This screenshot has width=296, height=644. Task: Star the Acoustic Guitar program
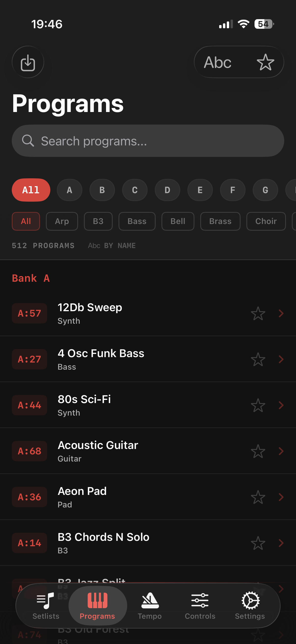(x=258, y=451)
